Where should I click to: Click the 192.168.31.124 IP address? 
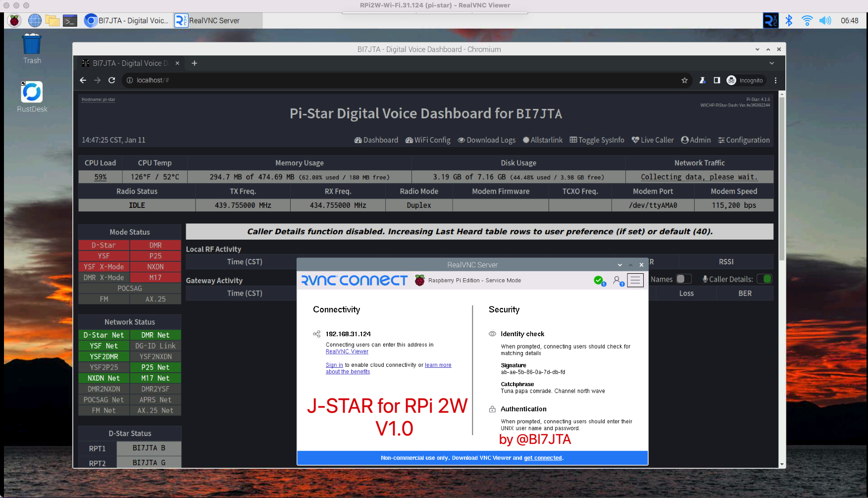[348, 334]
